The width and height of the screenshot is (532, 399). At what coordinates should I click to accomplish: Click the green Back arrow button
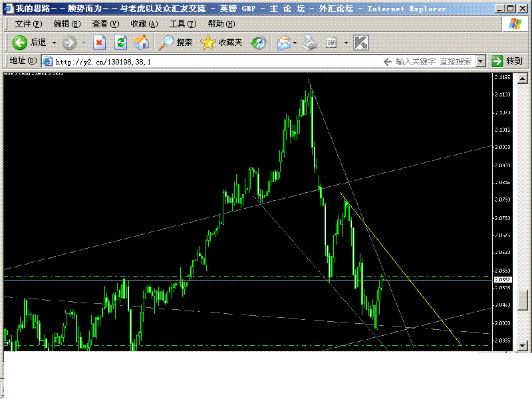click(x=20, y=43)
